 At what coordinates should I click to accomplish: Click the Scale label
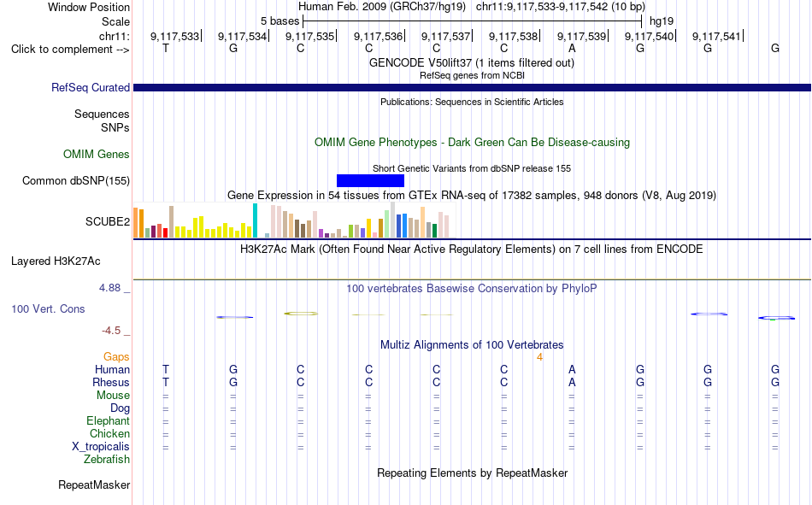115,21
